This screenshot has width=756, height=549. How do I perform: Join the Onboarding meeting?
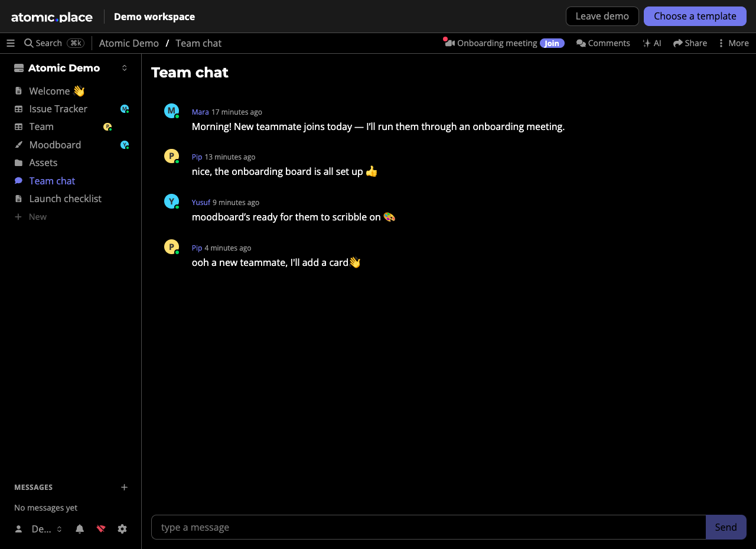552,43
